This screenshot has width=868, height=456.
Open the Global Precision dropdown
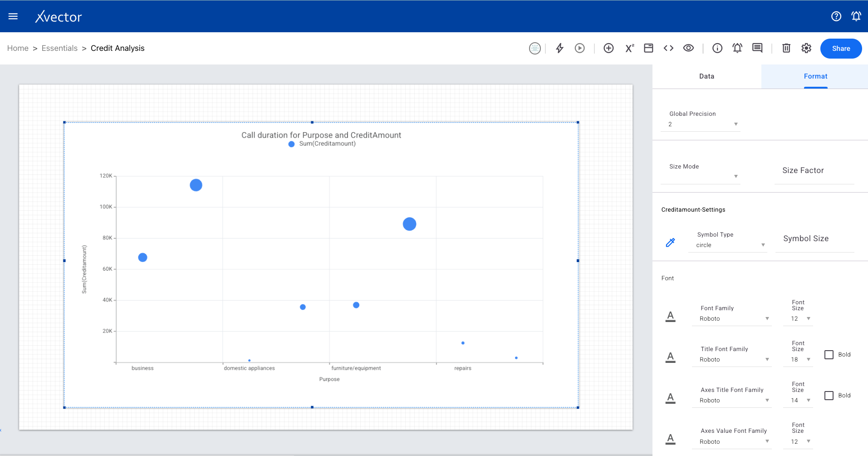(x=700, y=124)
